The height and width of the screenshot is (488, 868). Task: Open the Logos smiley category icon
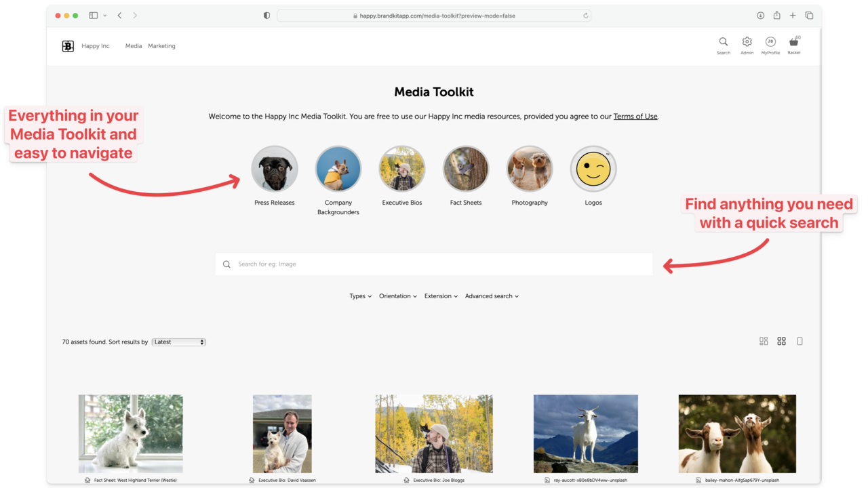tap(593, 169)
